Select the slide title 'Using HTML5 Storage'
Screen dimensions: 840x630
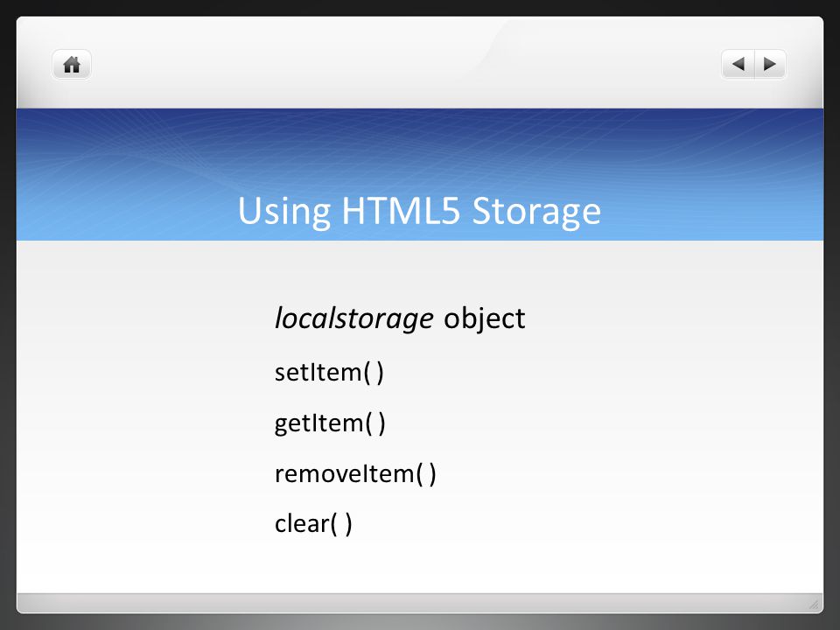419,211
